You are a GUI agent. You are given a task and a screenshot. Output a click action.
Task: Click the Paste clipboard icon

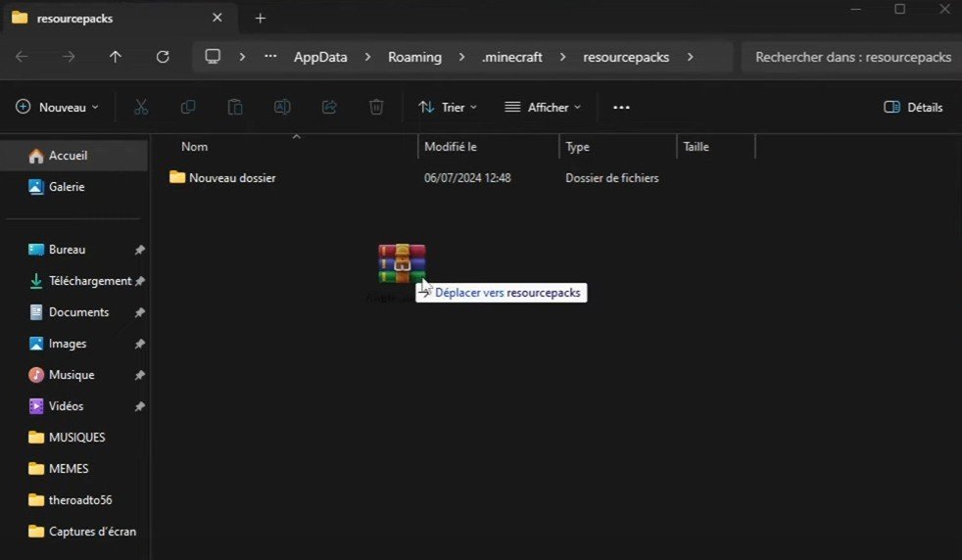[x=235, y=107]
